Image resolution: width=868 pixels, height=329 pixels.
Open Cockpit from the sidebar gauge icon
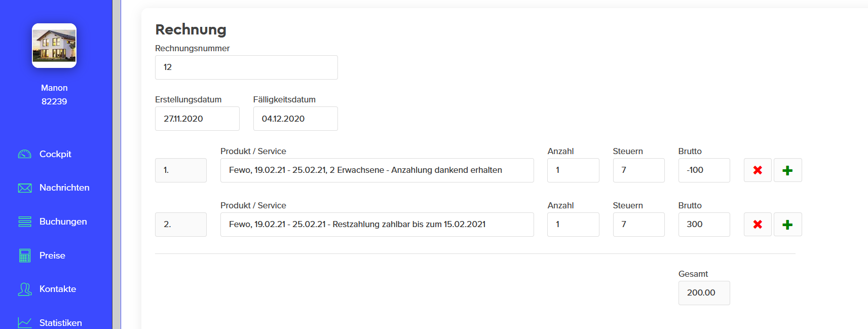point(25,154)
